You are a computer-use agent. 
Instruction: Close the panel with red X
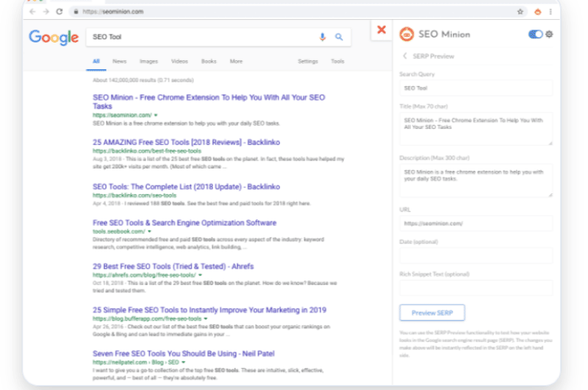coord(381,29)
